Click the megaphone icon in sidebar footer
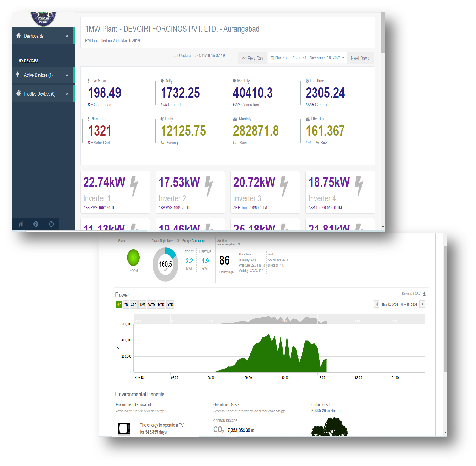This screenshot has height=466, width=476. point(21,224)
